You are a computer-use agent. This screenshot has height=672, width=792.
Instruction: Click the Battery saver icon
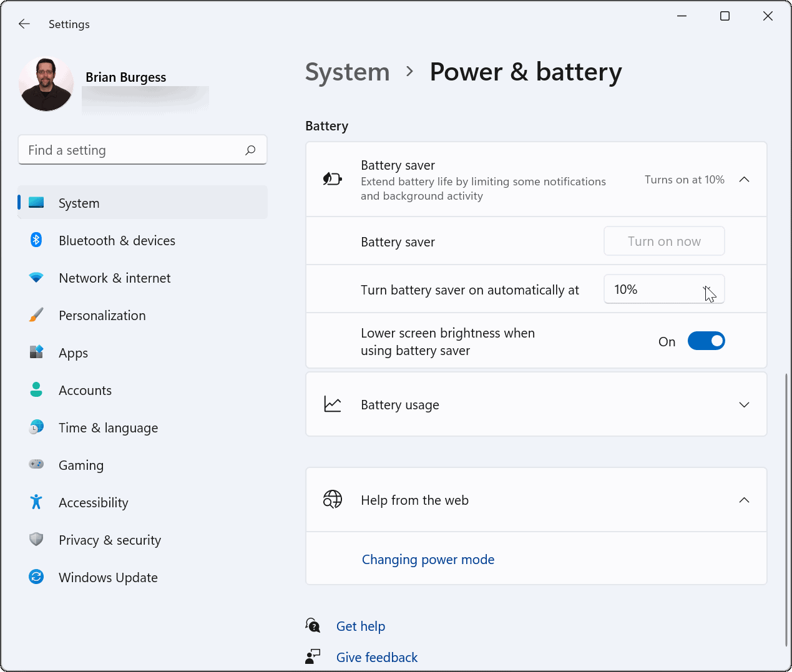333,178
